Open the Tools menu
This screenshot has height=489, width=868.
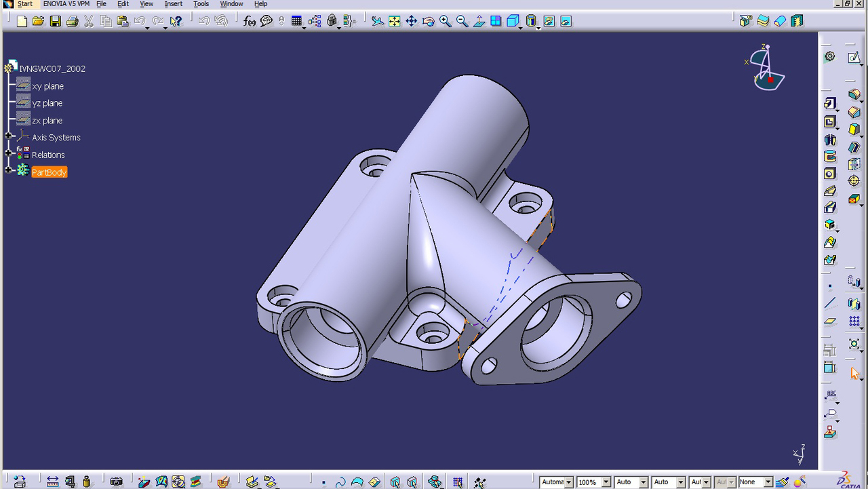coord(201,4)
